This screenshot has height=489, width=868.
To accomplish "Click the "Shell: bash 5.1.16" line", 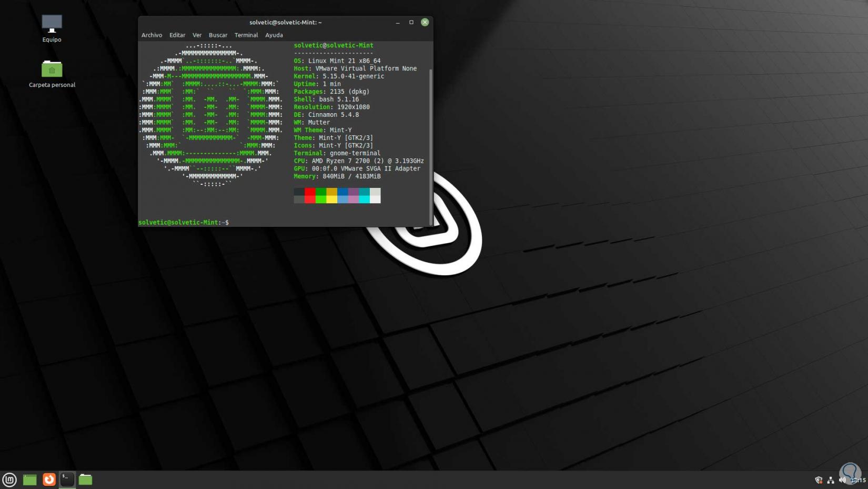I will click(326, 99).
